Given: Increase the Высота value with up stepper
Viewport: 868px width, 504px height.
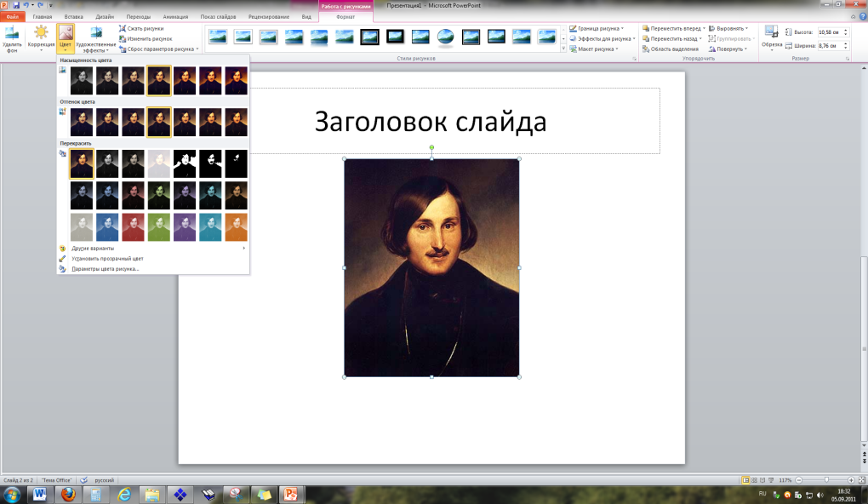Looking at the screenshot, I should [x=845, y=30].
